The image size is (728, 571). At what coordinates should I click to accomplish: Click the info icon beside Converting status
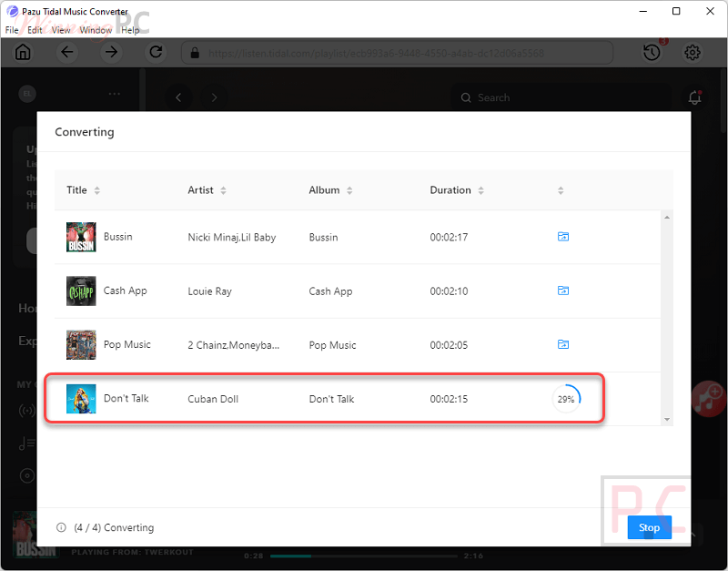coord(61,527)
